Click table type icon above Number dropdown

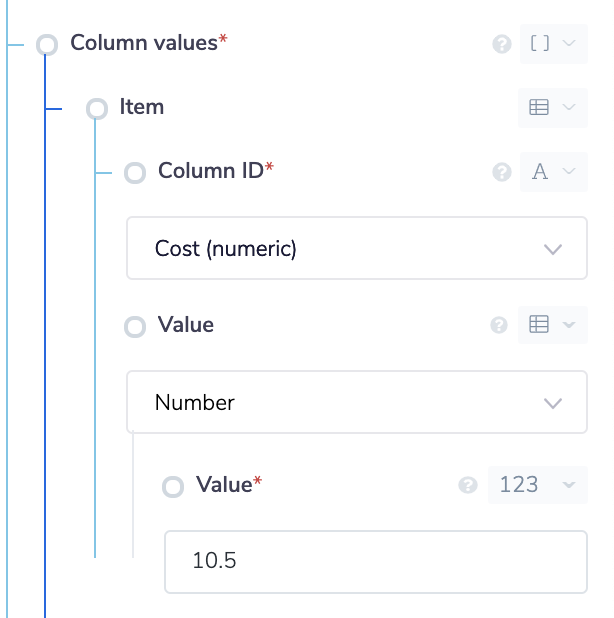(539, 325)
